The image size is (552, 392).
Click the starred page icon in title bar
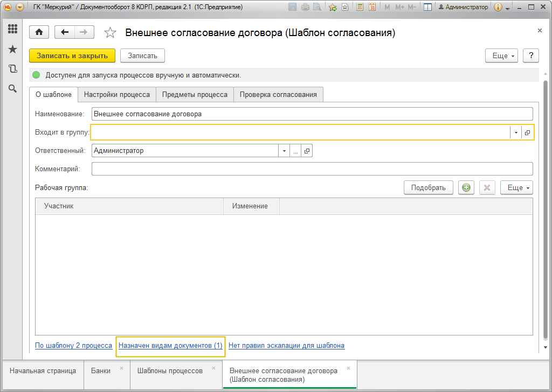pos(345,7)
